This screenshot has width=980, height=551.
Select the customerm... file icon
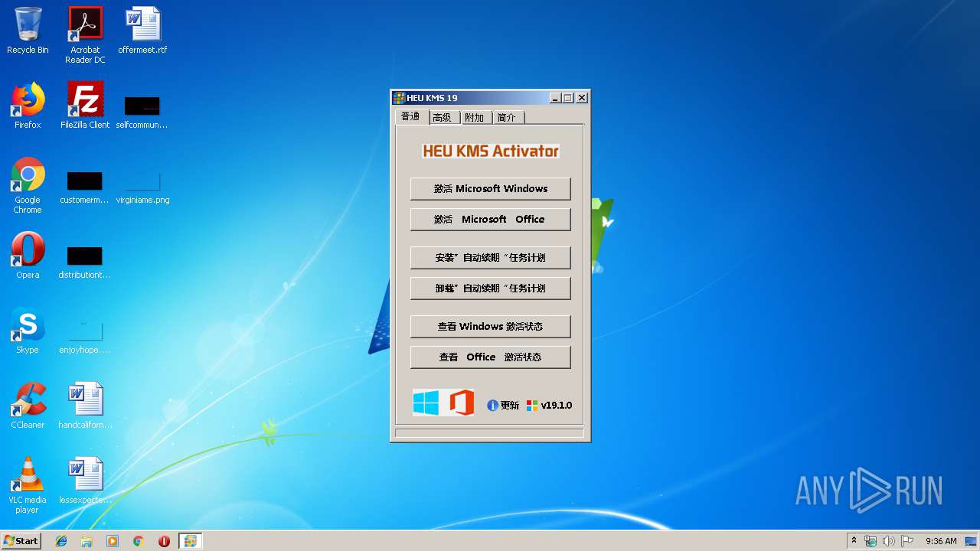tap(85, 187)
